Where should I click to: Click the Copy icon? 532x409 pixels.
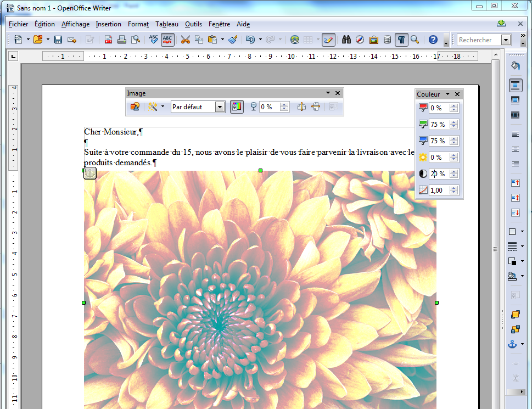(x=199, y=40)
